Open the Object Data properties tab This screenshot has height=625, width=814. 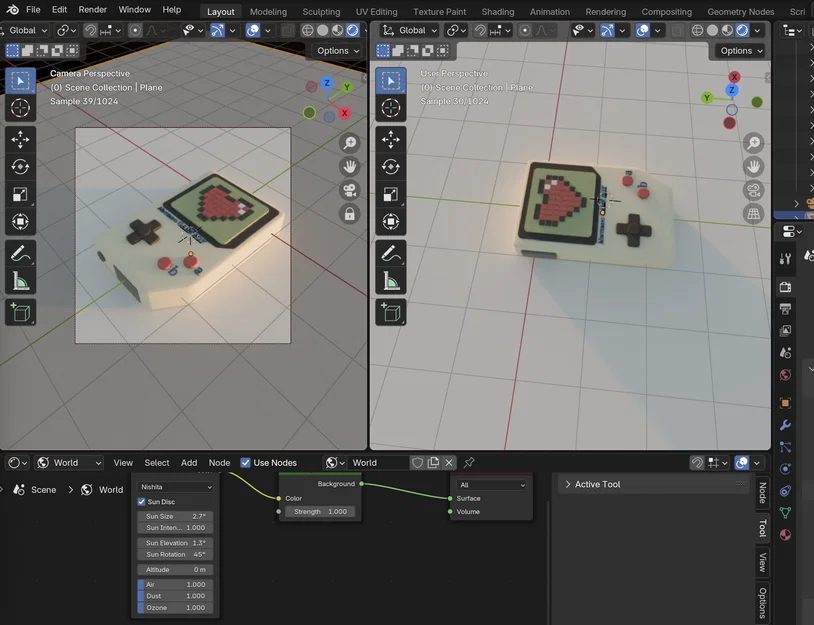pyautogui.click(x=785, y=512)
